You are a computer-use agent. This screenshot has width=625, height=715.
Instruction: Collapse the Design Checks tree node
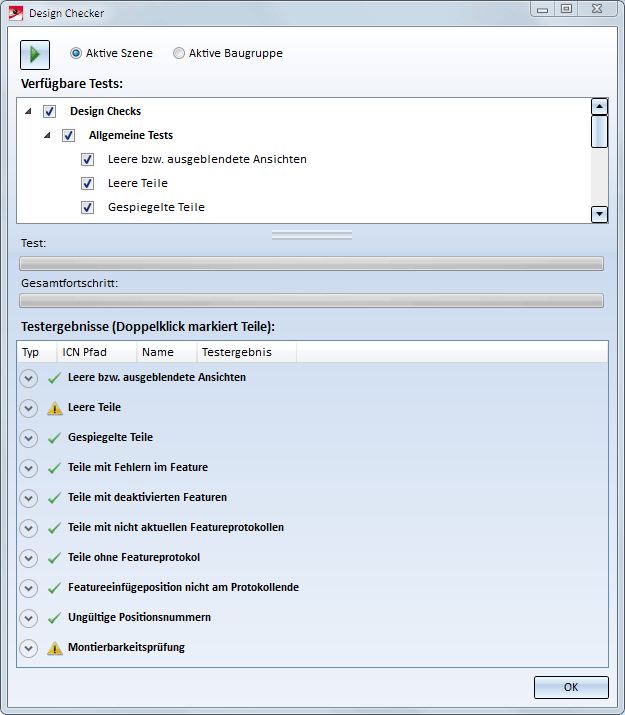[x=28, y=111]
